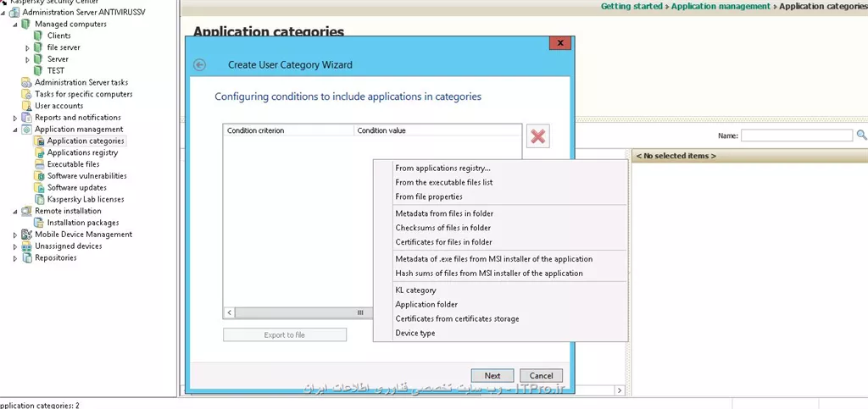
Task: Click the Executable files icon
Action: click(x=39, y=164)
